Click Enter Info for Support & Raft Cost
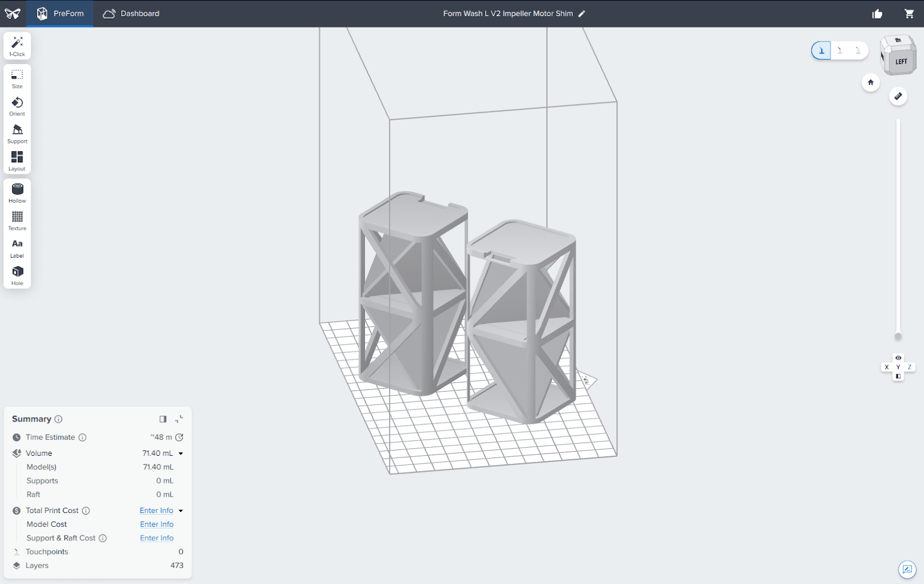 [x=157, y=538]
